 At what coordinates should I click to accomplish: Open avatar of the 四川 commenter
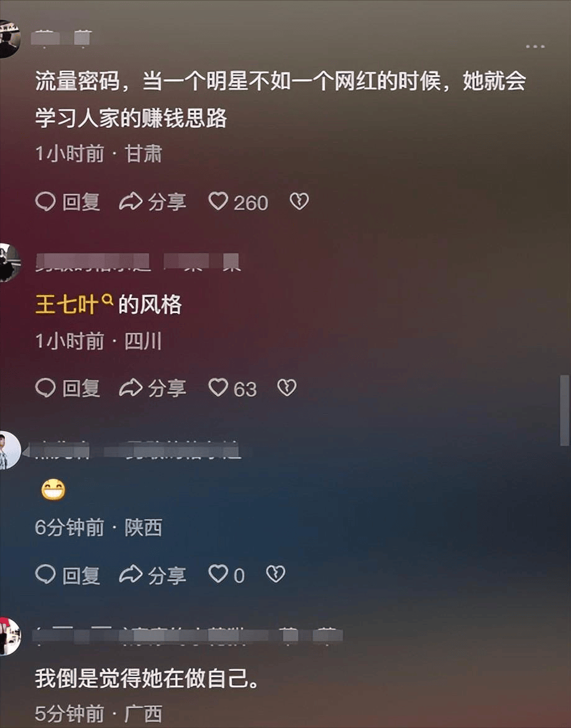10,263
